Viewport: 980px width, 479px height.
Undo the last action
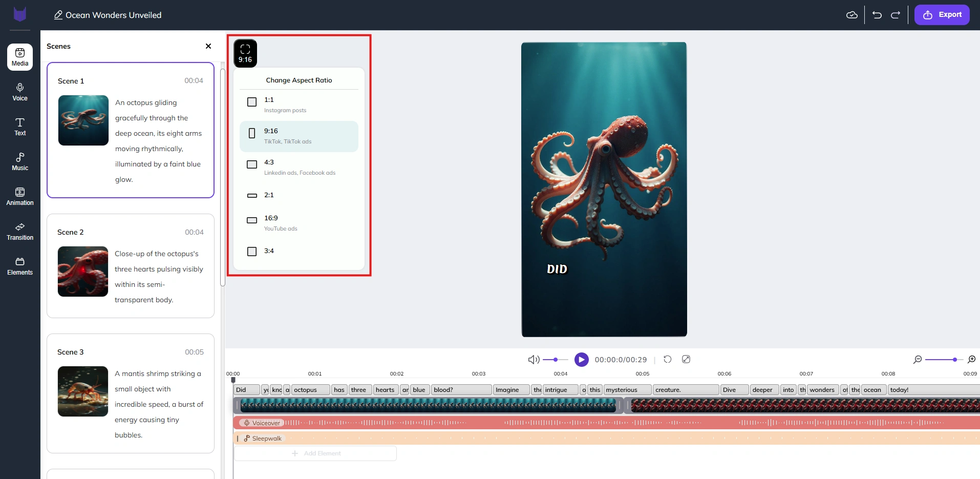[x=877, y=15]
